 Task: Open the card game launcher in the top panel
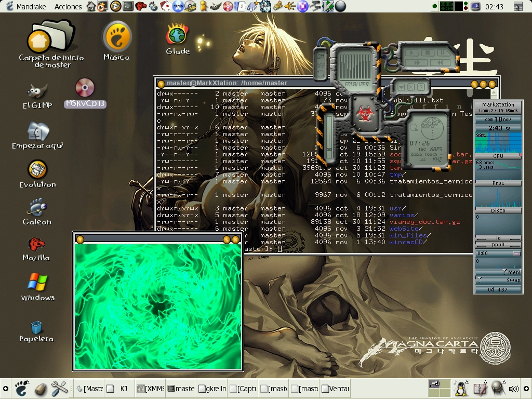coord(165,6)
